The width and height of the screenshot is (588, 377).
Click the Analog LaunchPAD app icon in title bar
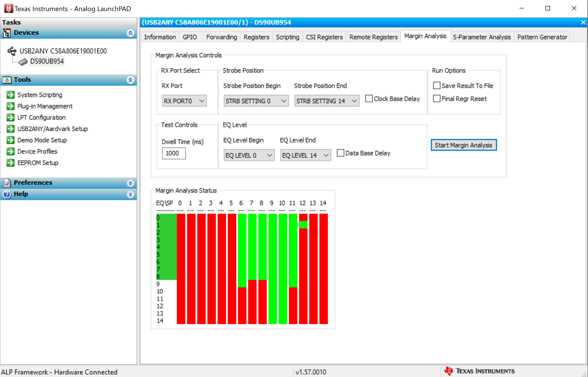(9, 8)
